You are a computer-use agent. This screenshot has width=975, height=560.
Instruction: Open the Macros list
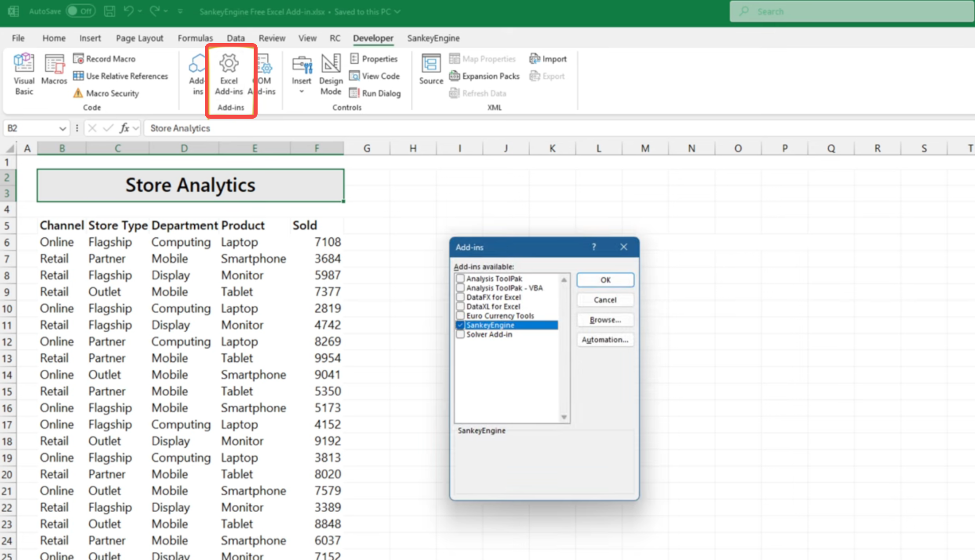point(54,69)
